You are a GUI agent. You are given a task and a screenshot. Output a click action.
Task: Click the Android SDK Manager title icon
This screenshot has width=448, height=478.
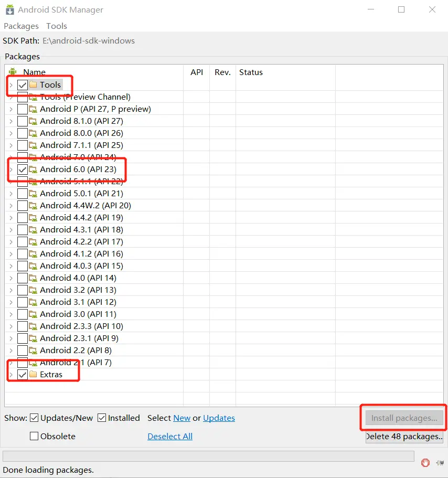point(10,9)
